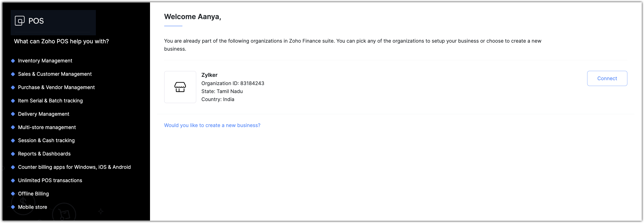Click the Connect button for Zylker
The image size is (644, 223).
pos(607,79)
